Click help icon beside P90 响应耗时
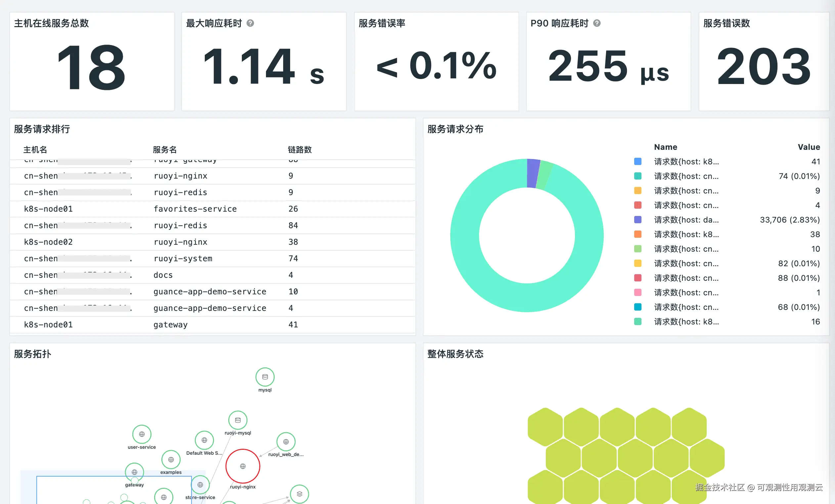The height and width of the screenshot is (504, 835). click(x=597, y=23)
